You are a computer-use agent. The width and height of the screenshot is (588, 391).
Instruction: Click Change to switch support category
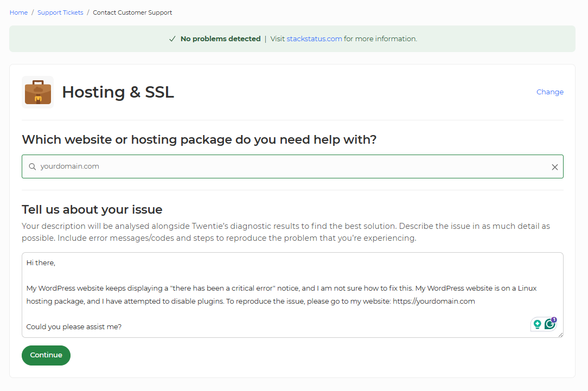pos(549,92)
